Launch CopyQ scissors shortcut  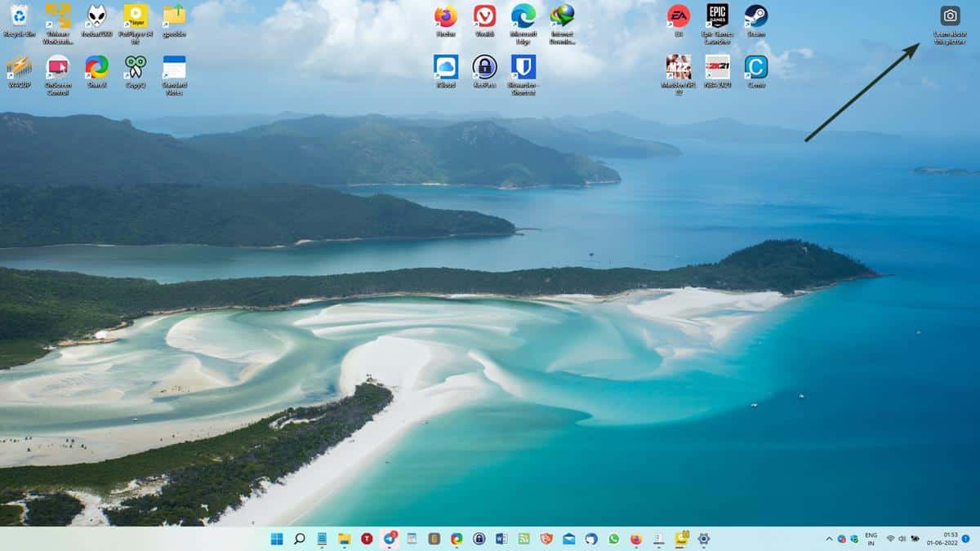(x=136, y=71)
